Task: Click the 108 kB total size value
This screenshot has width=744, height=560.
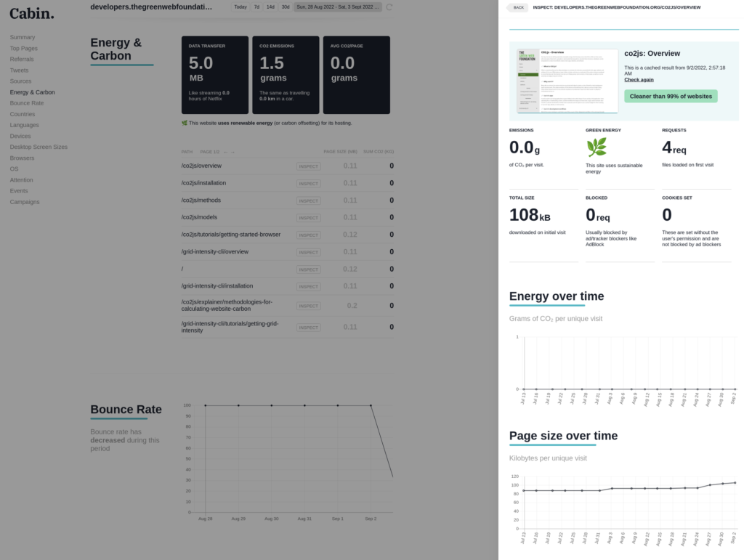Action: click(x=530, y=215)
